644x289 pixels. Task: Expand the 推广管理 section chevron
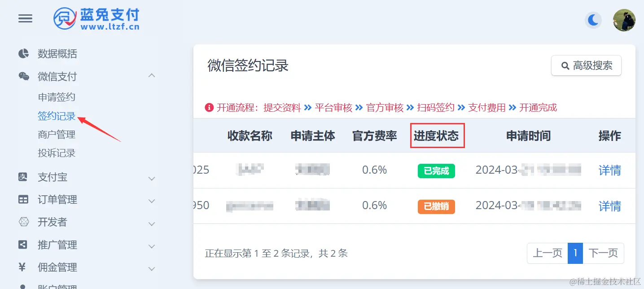[x=152, y=246]
